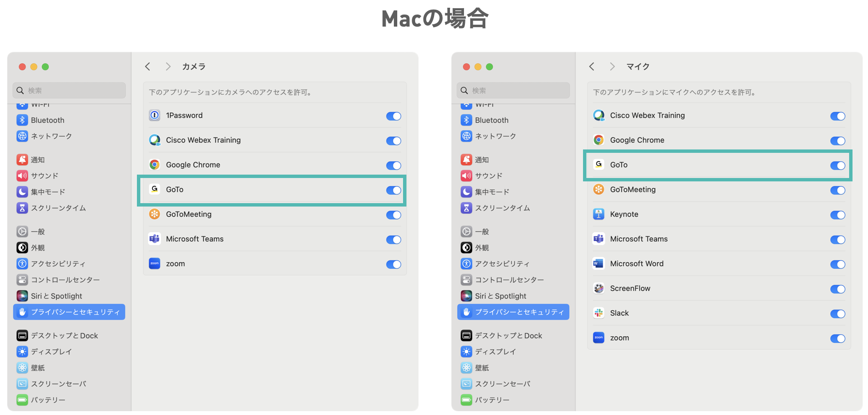Click ScreenFlow icon in microphone list
This screenshot has width=868, height=415.
click(599, 288)
